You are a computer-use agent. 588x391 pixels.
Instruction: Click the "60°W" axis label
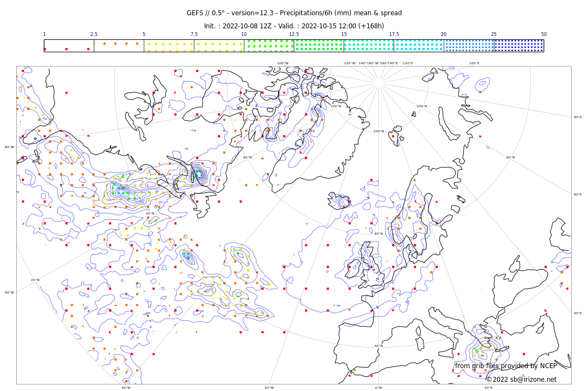pos(9,292)
